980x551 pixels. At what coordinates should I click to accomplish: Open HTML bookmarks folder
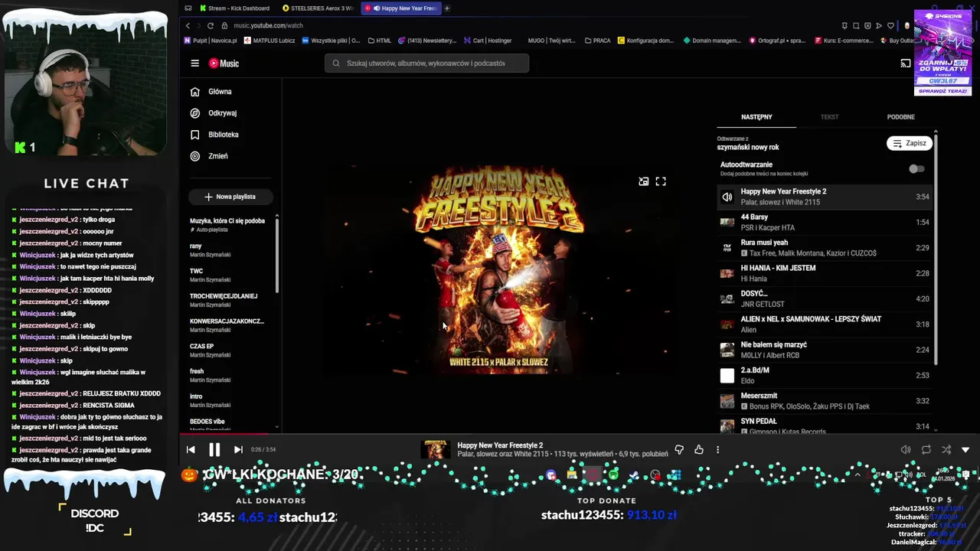pos(380,41)
